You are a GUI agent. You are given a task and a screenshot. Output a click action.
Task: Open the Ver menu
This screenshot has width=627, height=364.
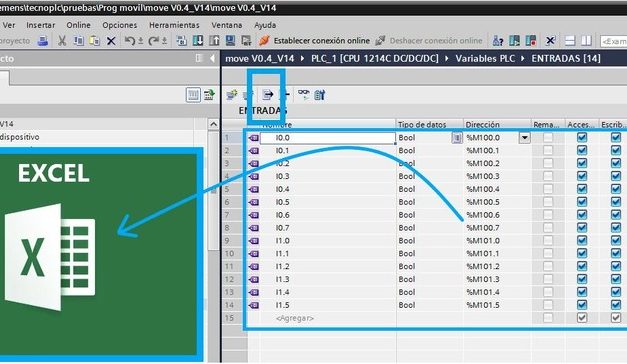(x=9, y=25)
